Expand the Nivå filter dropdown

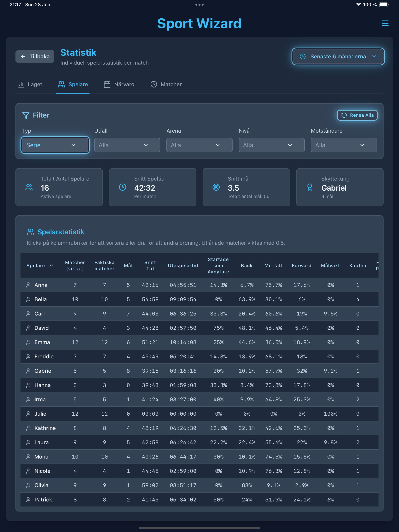[272, 145]
